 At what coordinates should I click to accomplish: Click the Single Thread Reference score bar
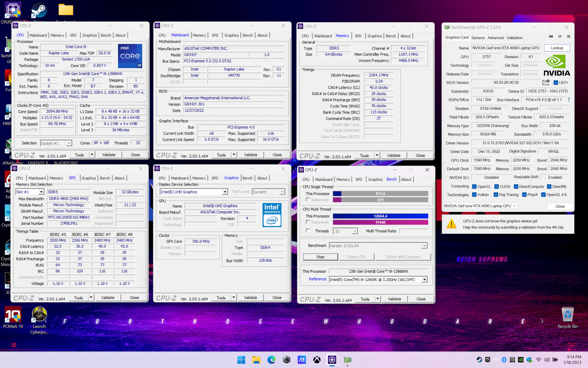[380, 200]
